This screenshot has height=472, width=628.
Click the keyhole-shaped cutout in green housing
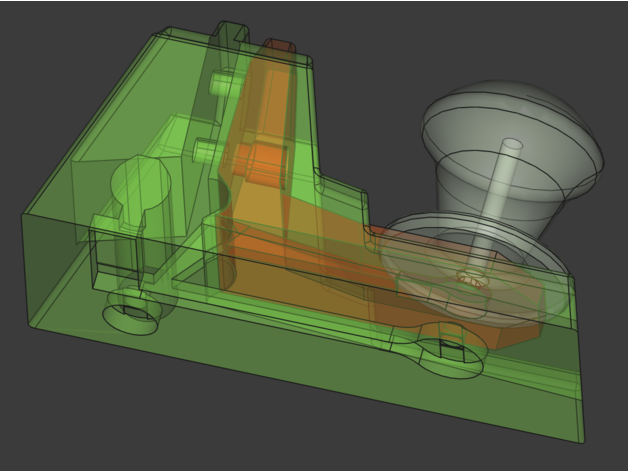point(141,190)
